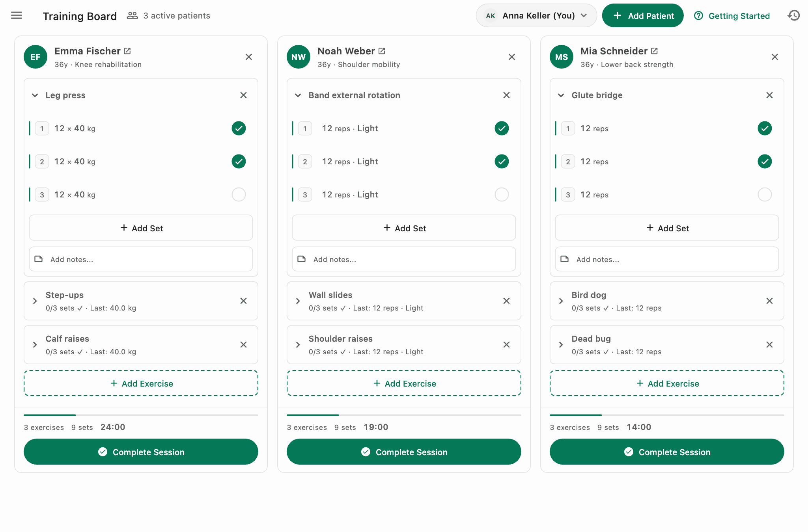Mark Band external rotation set 3 complete

tap(502, 194)
